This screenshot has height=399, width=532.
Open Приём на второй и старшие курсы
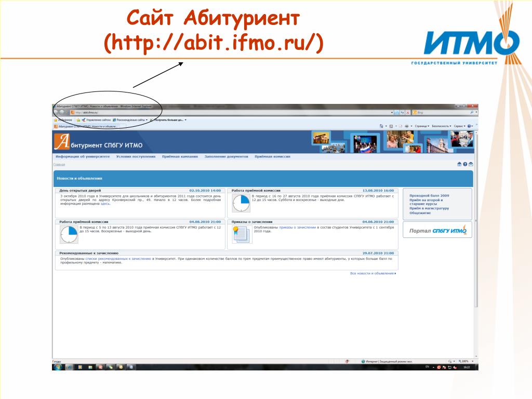[x=426, y=202]
